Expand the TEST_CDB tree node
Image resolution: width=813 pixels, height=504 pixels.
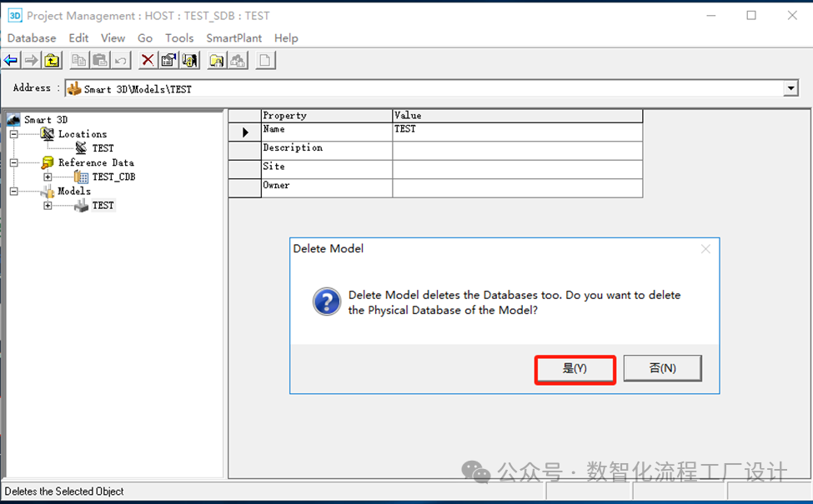[x=48, y=177]
